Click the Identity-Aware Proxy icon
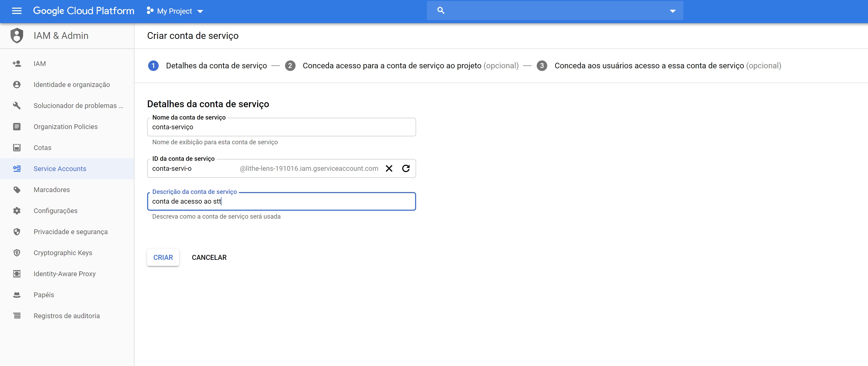This screenshot has height=366, width=868. click(x=17, y=274)
